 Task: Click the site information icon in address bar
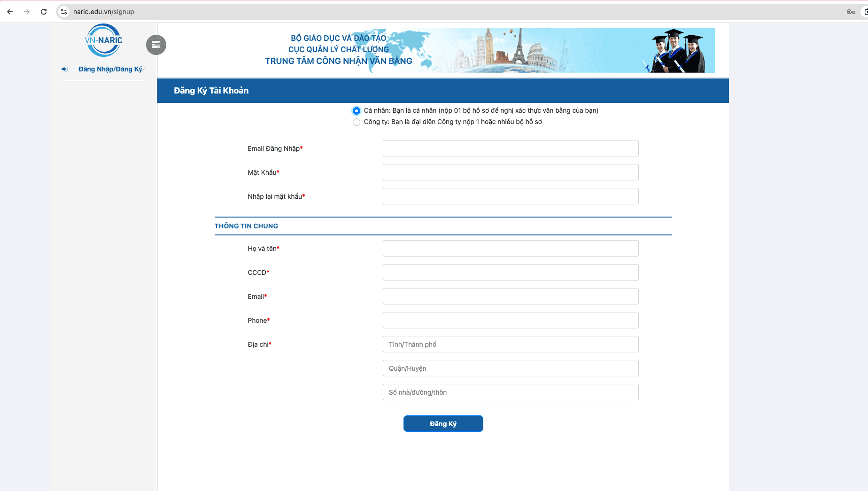point(63,12)
